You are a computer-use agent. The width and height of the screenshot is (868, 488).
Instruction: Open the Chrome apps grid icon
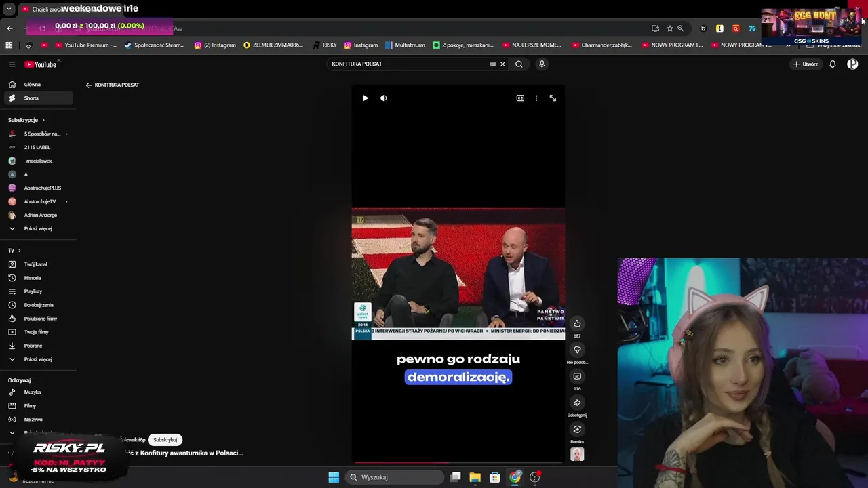[9, 45]
